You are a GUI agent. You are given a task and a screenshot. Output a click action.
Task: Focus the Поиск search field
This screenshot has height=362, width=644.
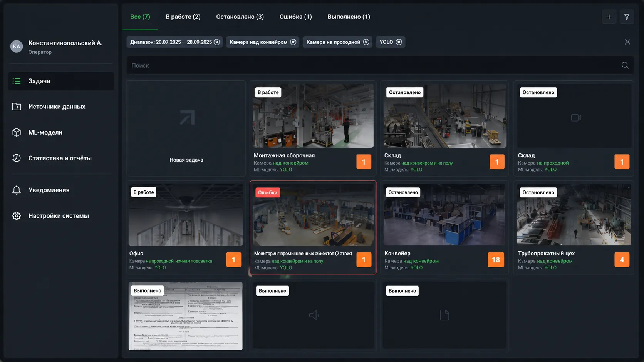[374, 65]
